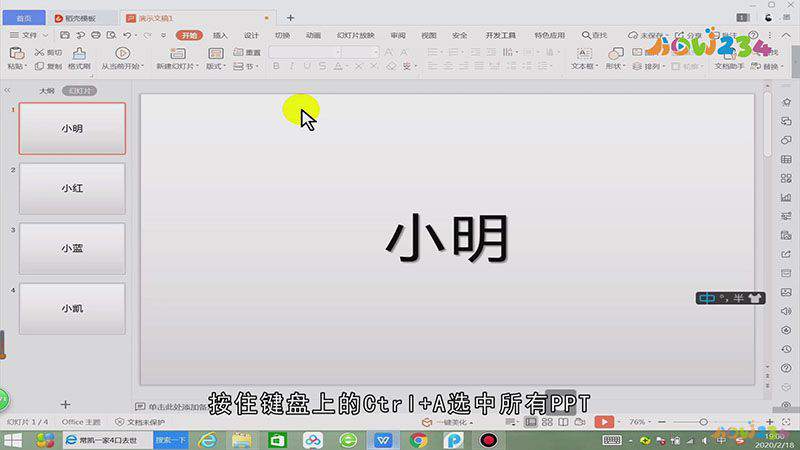Switch sidebar to 大纲 outline view
Viewport: 800px width, 450px height.
[47, 91]
